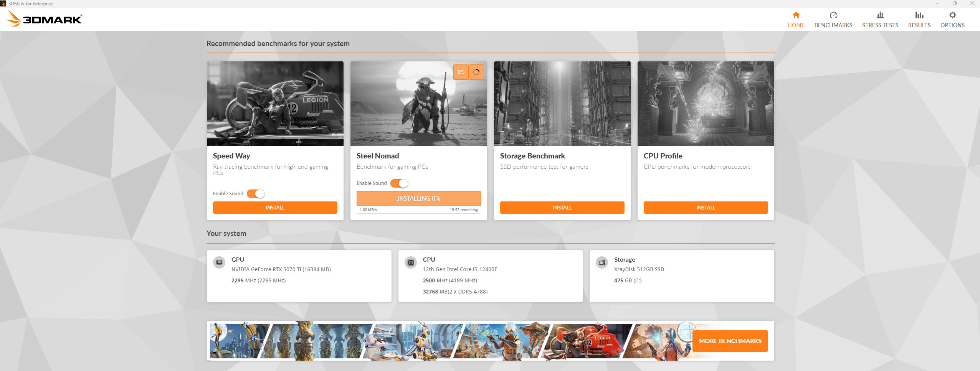Click the Storage Benchmark title
The image size is (980, 371).
click(x=532, y=156)
